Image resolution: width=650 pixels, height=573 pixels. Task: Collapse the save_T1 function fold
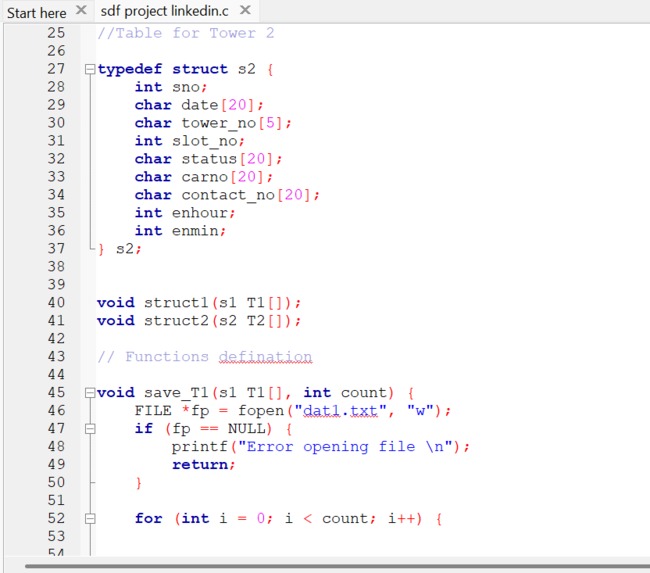point(90,393)
